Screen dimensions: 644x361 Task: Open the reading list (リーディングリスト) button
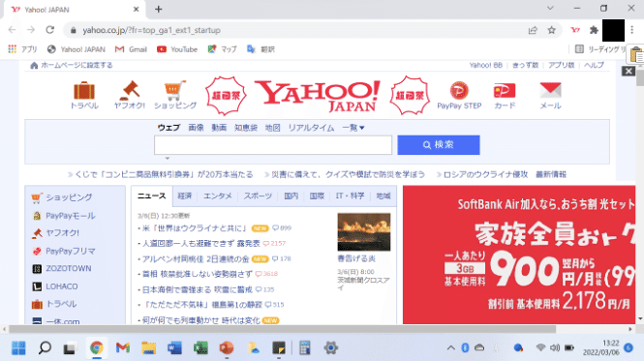pyautogui.click(x=600, y=49)
